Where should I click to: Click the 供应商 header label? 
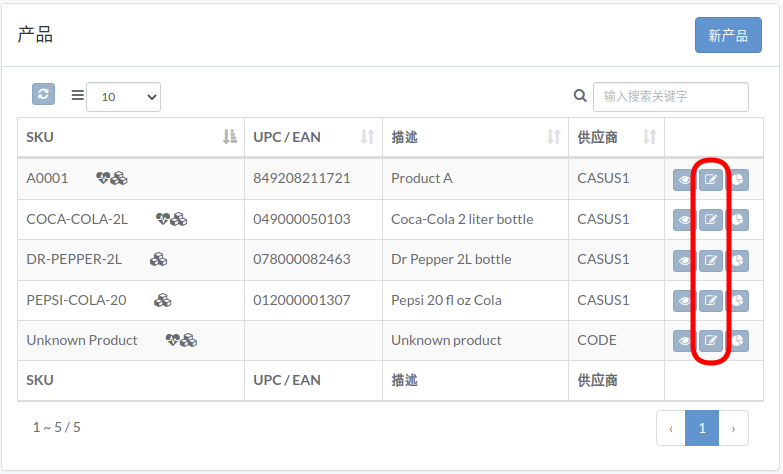pos(597,137)
